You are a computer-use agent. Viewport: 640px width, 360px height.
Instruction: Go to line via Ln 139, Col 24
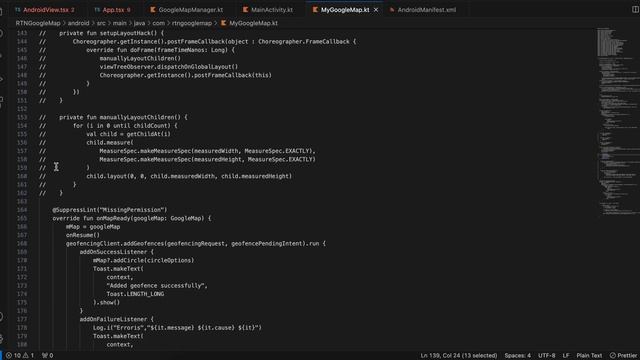click(x=459, y=356)
